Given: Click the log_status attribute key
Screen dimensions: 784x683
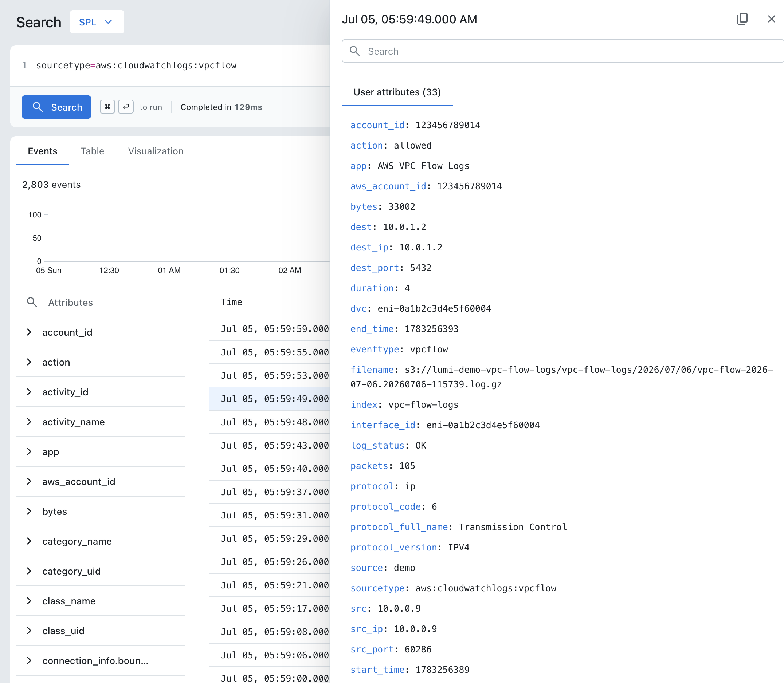Looking at the screenshot, I should tap(377, 445).
